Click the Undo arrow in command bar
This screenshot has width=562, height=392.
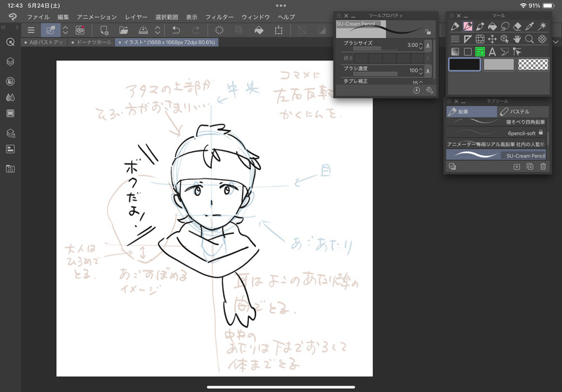tap(176, 30)
